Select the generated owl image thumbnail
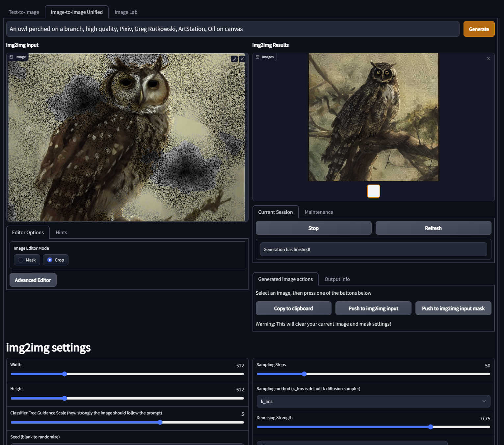Viewport: 504px width, 445px height. [373, 191]
